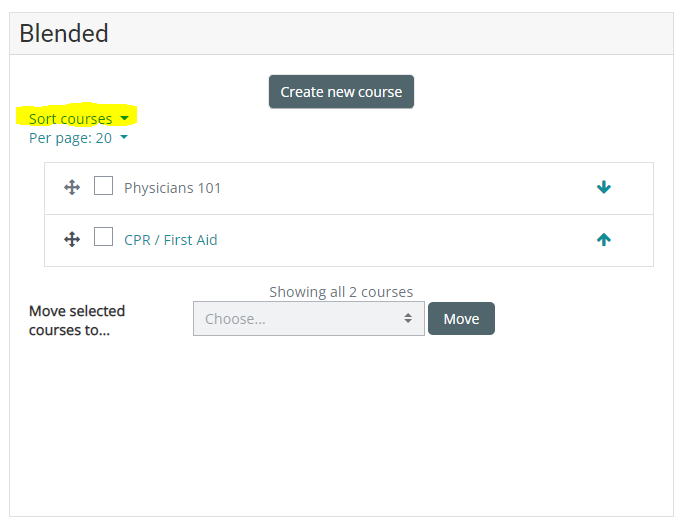This screenshot has width=686, height=526.
Task: Click the up-down arrows inside the Choose... box
Action: coord(408,319)
